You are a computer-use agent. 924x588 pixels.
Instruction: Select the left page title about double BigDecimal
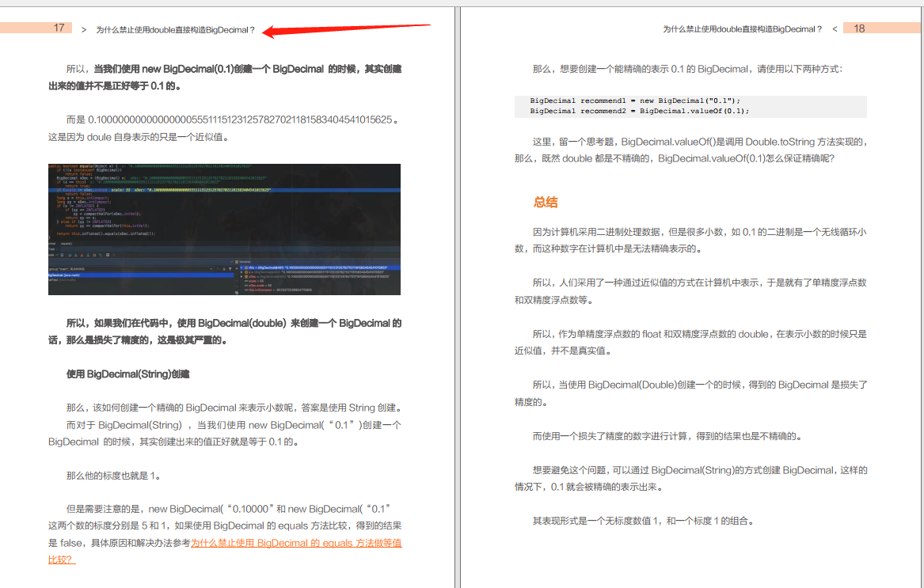pos(175,29)
